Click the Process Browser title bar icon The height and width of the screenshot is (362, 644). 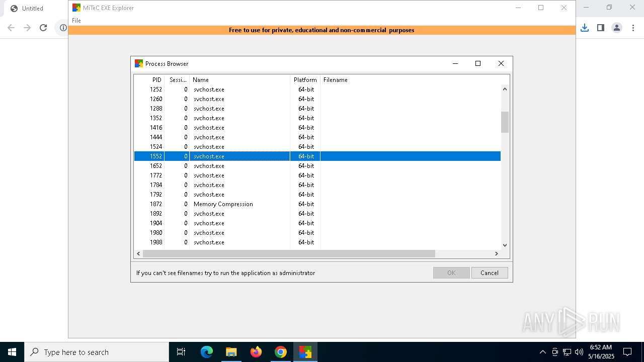pos(139,63)
